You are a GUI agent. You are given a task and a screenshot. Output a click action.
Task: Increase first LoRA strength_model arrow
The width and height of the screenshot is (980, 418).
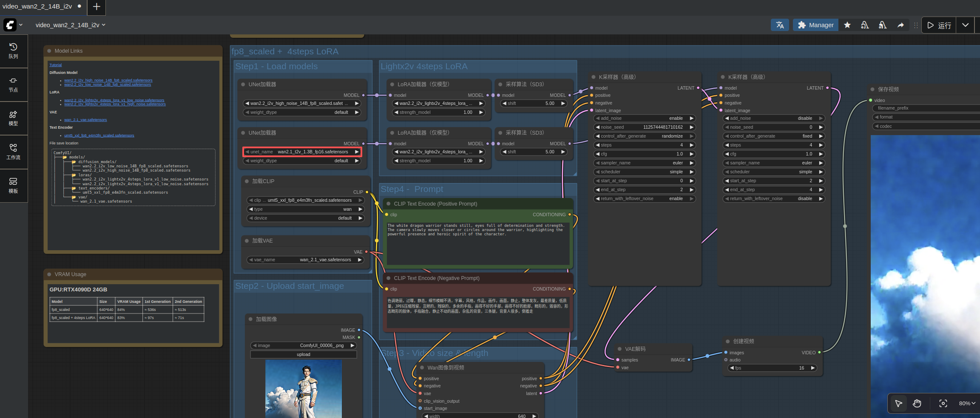coord(481,113)
